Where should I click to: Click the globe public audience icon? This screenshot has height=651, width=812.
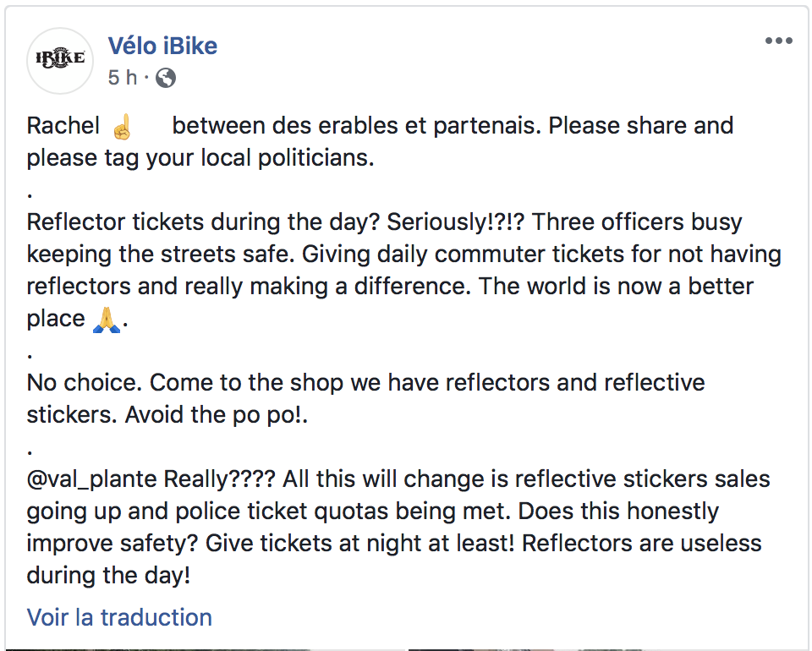[166, 78]
